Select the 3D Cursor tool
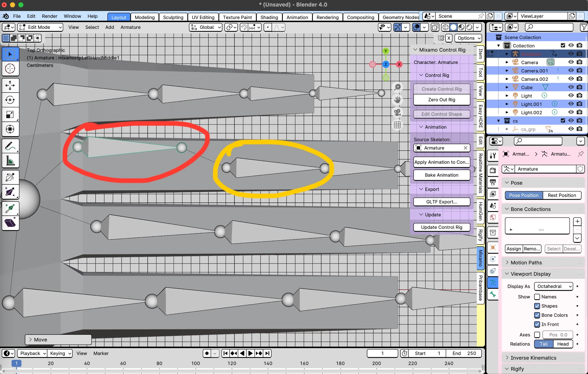Viewport: 588px width, 374px height. click(10, 69)
